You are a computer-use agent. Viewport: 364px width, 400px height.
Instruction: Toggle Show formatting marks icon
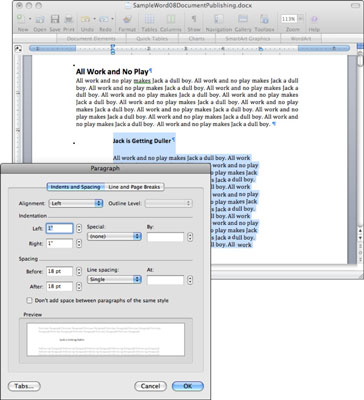[x=194, y=19]
